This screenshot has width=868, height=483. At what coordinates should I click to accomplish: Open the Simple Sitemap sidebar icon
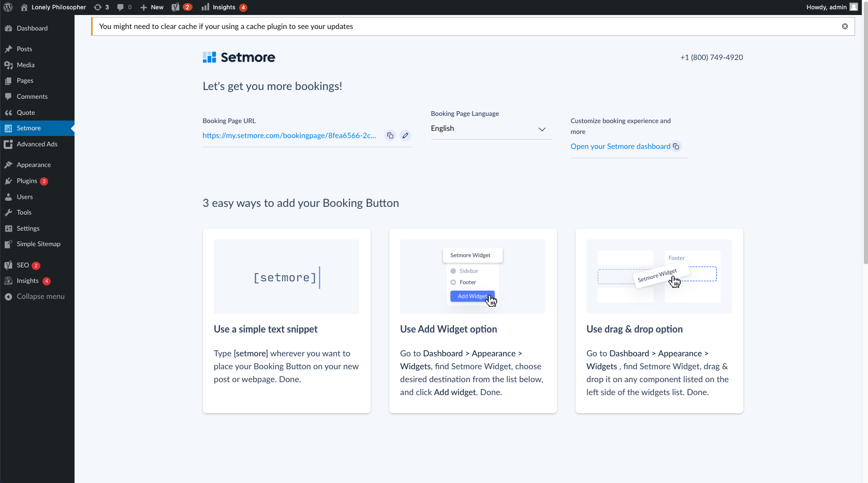tap(8, 244)
